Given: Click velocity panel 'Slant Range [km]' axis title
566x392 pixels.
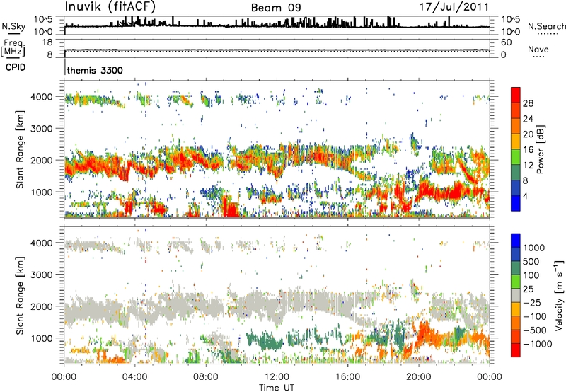Looking at the screenshot, I should click(x=20, y=296).
